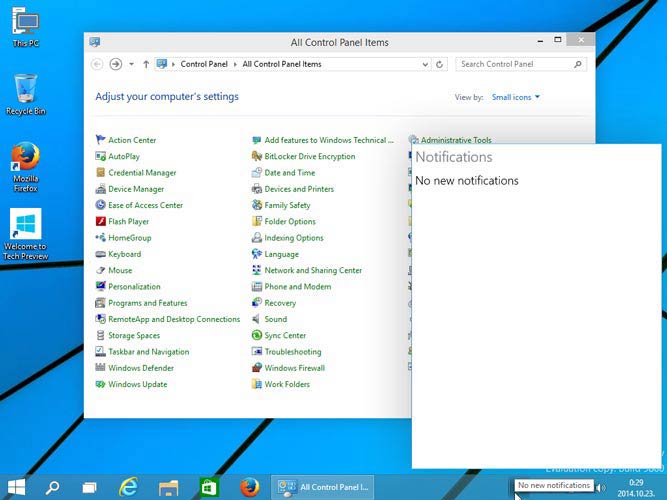This screenshot has width=667, height=500.
Task: Click the Control Panel breadcrumb
Action: point(204,64)
